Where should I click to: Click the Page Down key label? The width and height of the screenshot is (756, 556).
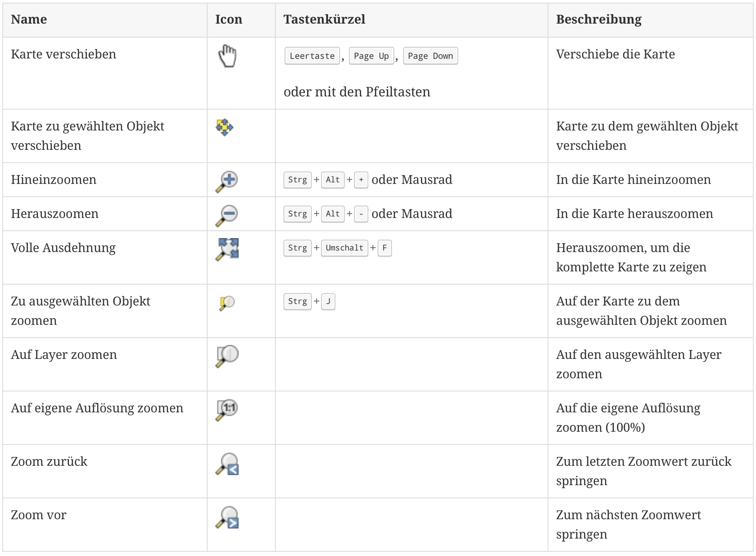pos(430,56)
